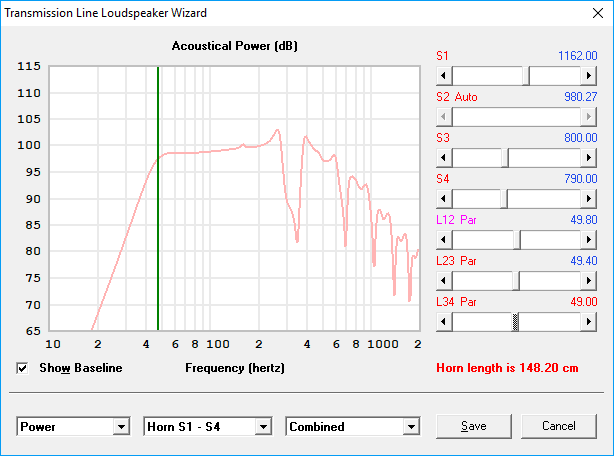Click the L12 slider thumb
The width and height of the screenshot is (614, 456).
click(517, 240)
